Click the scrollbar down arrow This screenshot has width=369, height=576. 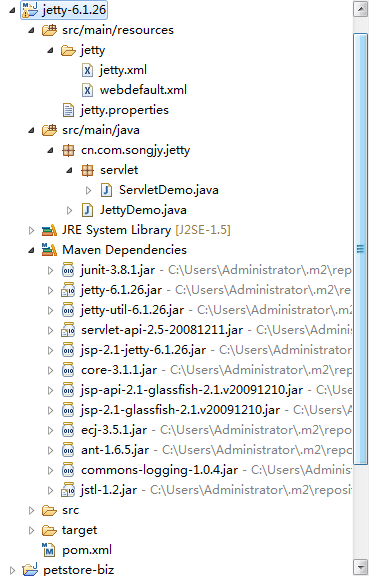point(361,566)
